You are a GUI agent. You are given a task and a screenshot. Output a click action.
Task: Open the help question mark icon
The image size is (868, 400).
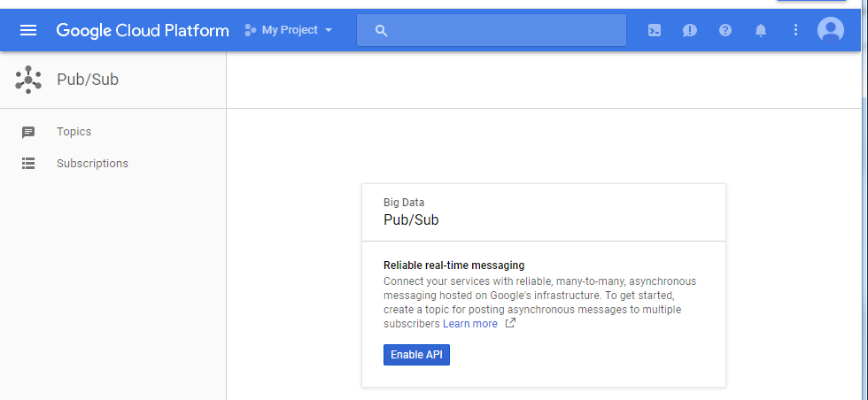pos(725,30)
